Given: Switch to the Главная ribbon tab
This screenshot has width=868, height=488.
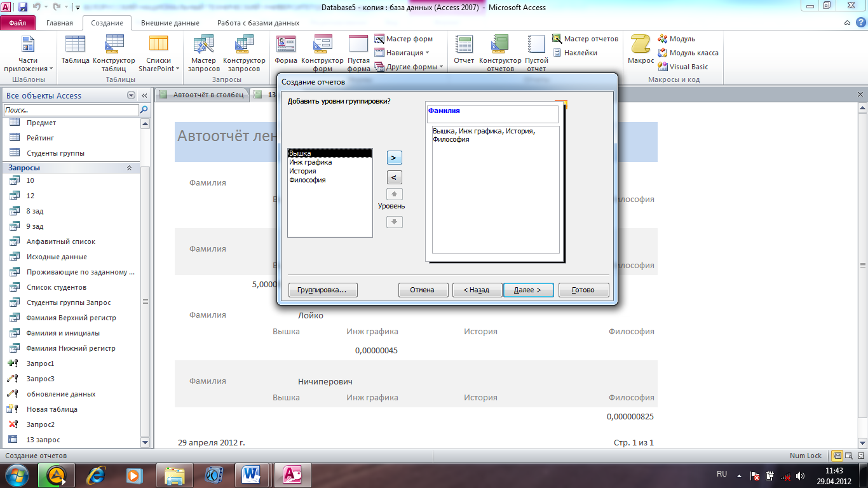Looking at the screenshot, I should (60, 23).
